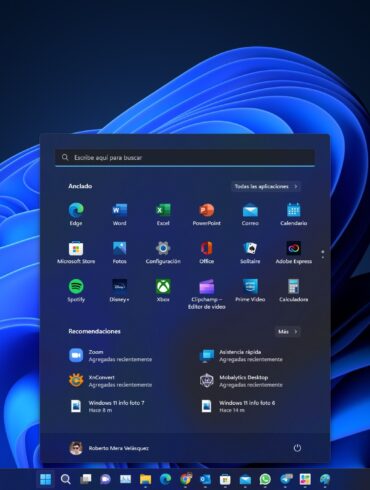This screenshot has height=490, width=370.
Task: Launch the Disney+ app
Action: [119, 290]
